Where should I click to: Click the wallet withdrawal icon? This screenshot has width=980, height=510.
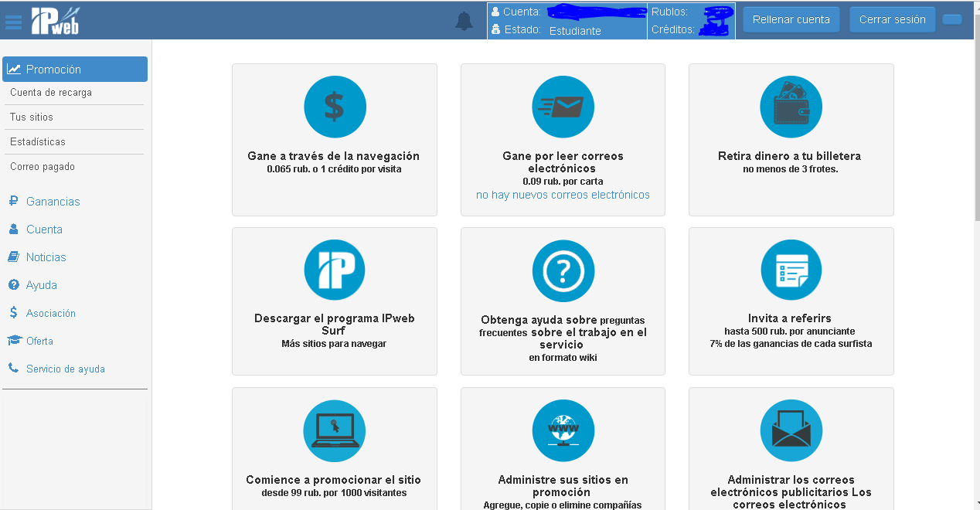(791, 107)
